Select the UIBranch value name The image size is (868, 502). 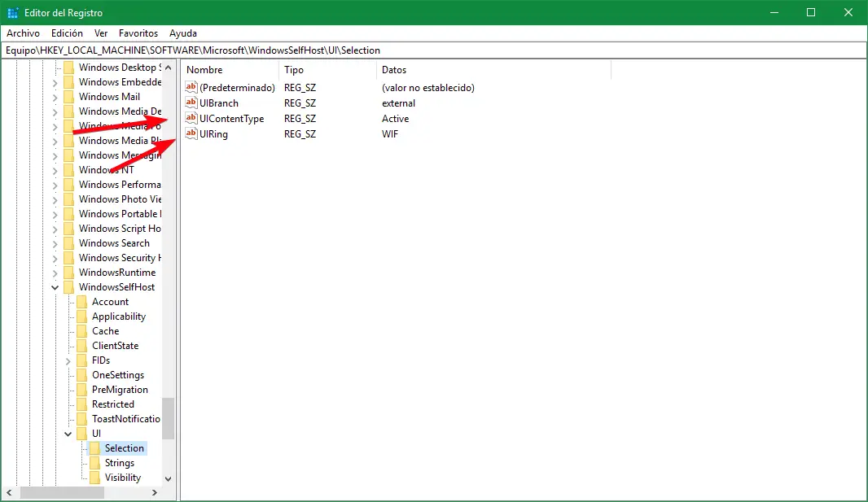[219, 103]
